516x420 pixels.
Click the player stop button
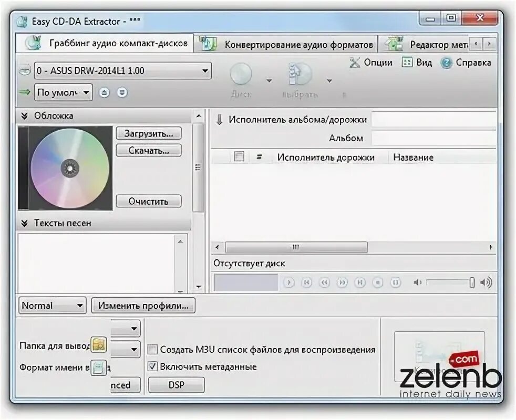[378, 282]
